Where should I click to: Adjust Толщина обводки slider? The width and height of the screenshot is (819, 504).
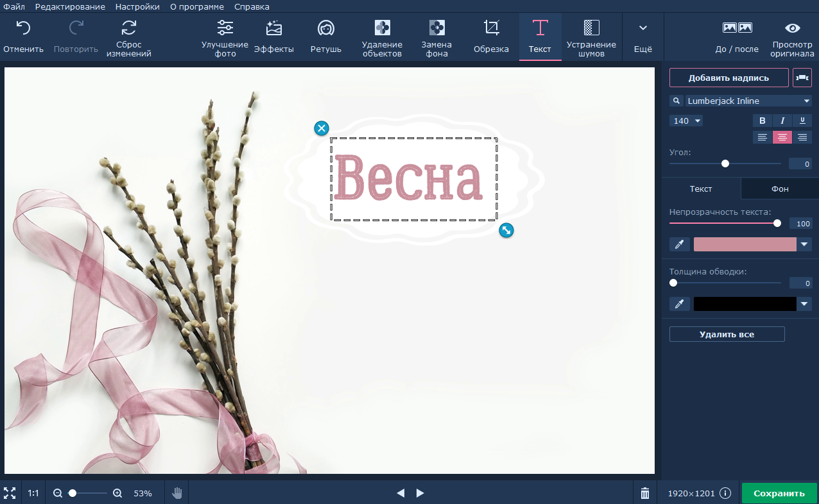[x=725, y=283]
